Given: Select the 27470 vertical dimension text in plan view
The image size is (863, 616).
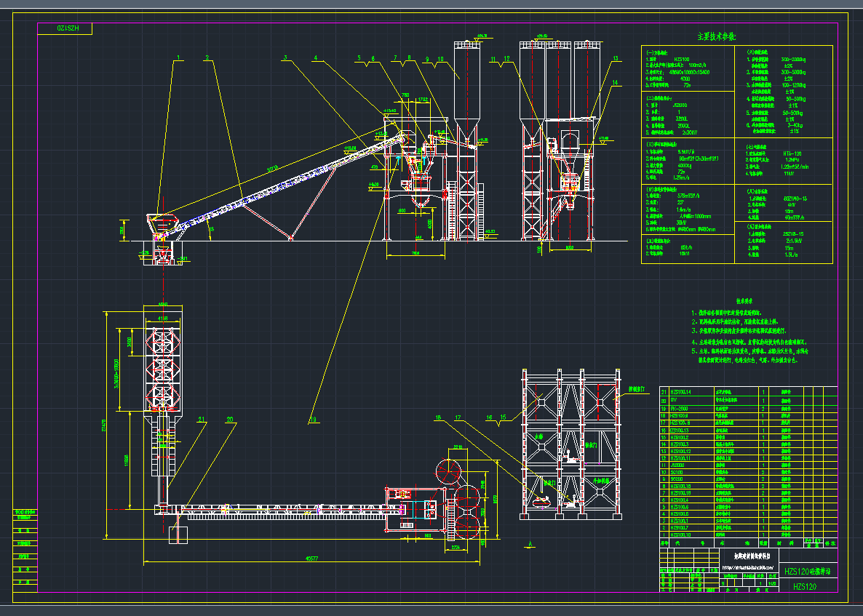Looking at the screenshot, I should click(103, 425).
